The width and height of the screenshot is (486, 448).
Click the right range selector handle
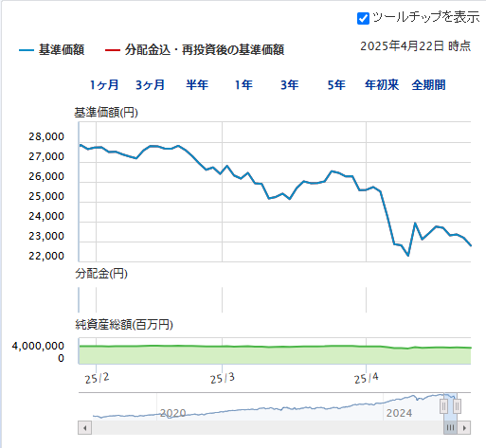tap(457, 406)
